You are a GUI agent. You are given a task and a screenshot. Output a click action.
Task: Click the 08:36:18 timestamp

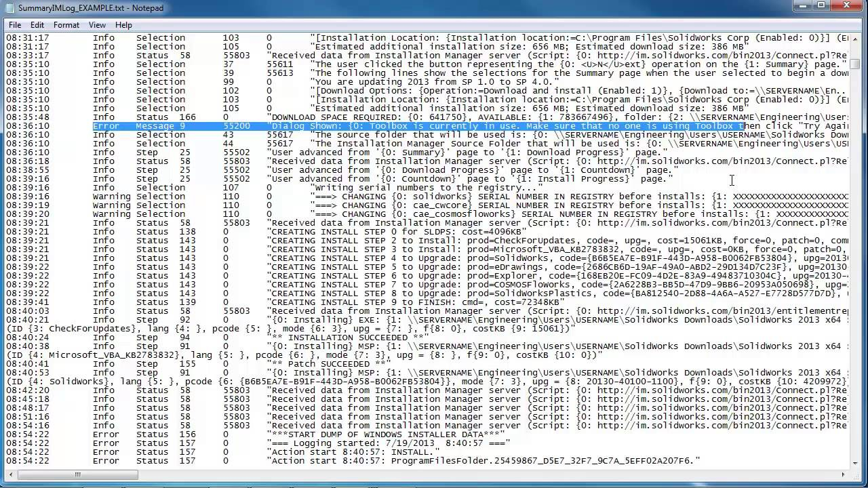28,161
